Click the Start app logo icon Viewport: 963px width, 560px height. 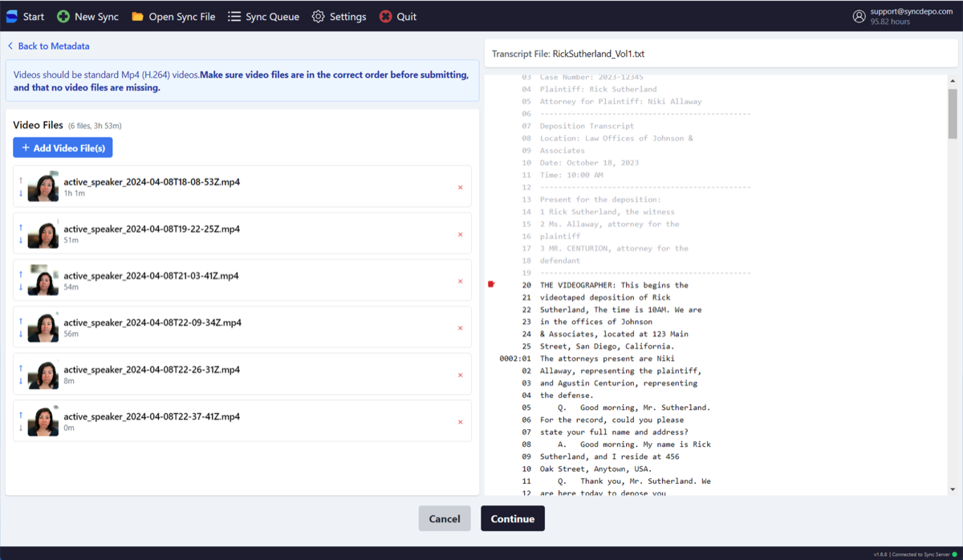click(x=10, y=16)
